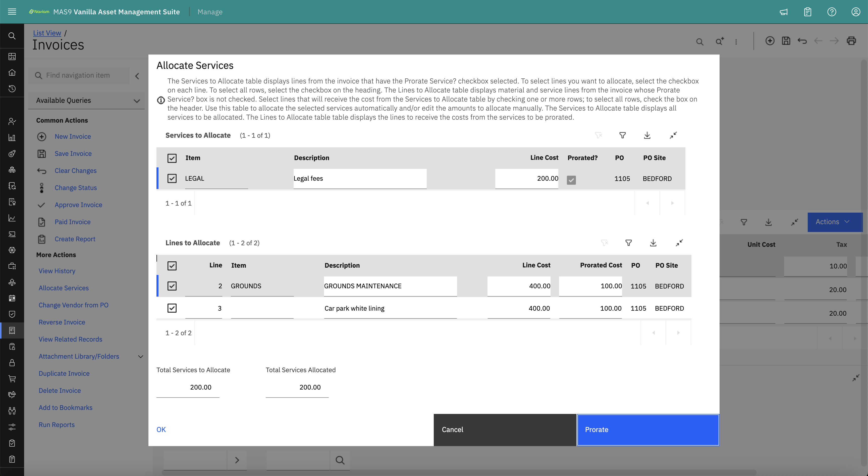The width and height of the screenshot is (868, 476).
Task: Click the GROUNDS Prorated Cost field
Action: point(590,286)
